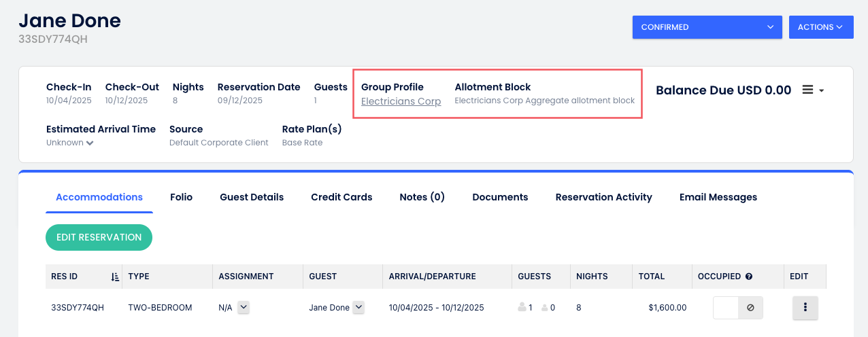Open the Estimated Arrival Time Unknown dropdown
This screenshot has width=868, height=337.
point(70,143)
